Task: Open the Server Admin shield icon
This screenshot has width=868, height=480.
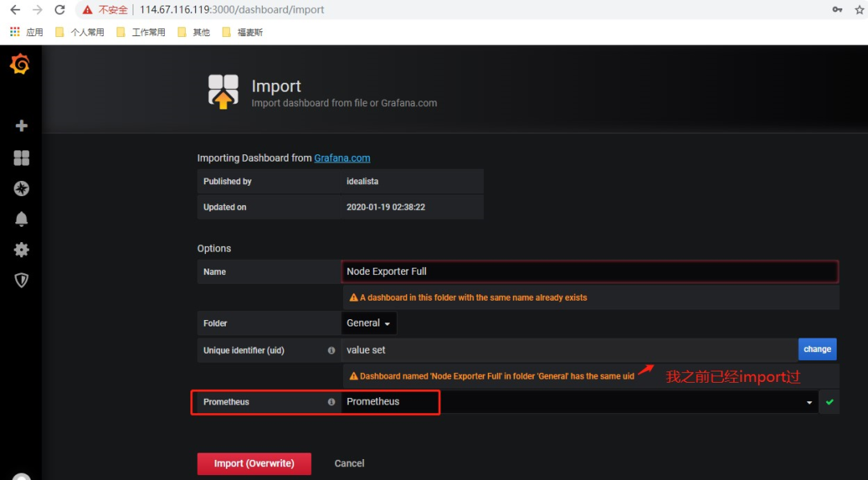Action: click(x=21, y=280)
